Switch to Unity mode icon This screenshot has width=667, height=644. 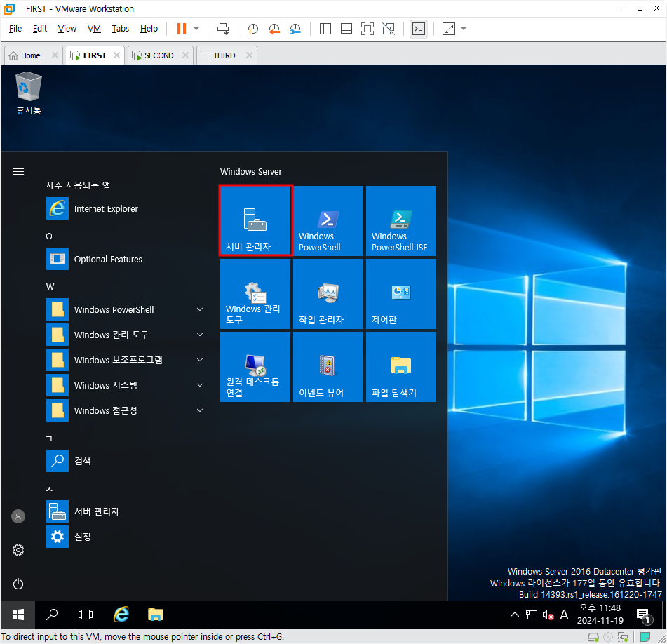click(x=389, y=29)
